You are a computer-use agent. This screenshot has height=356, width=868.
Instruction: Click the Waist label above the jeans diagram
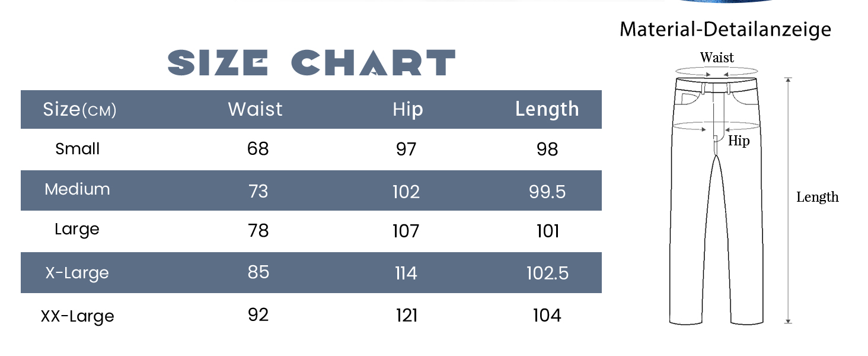click(717, 58)
